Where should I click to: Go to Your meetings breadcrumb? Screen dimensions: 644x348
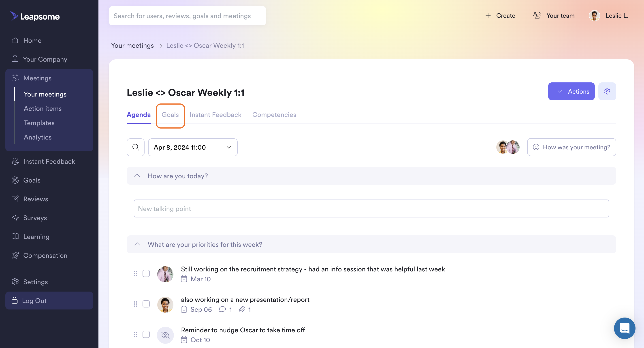tap(132, 45)
